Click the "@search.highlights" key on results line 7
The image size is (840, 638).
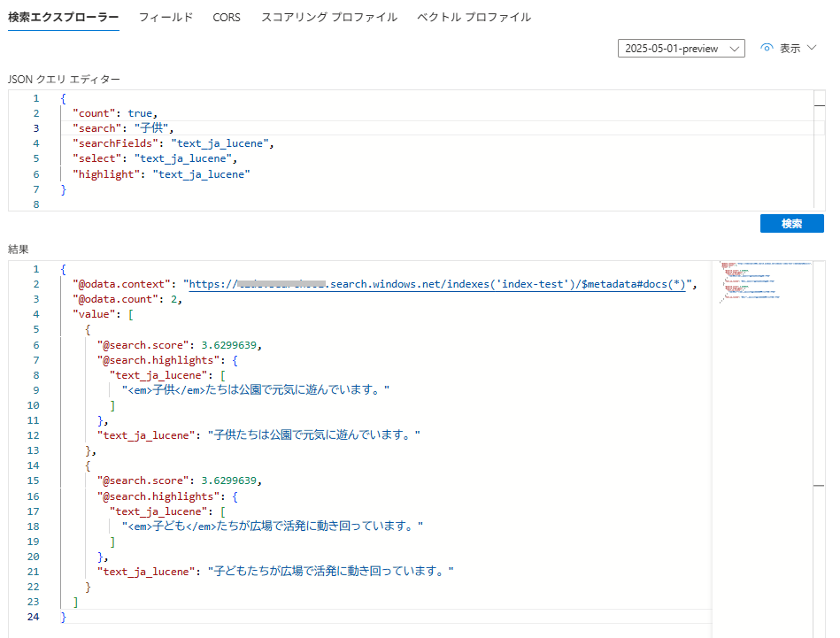[158, 360]
